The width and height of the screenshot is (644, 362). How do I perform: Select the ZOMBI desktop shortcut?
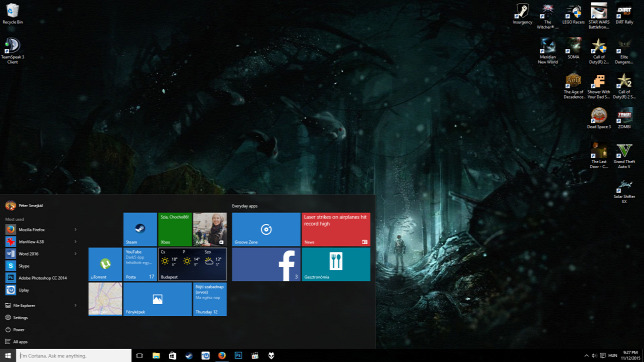tap(624, 118)
